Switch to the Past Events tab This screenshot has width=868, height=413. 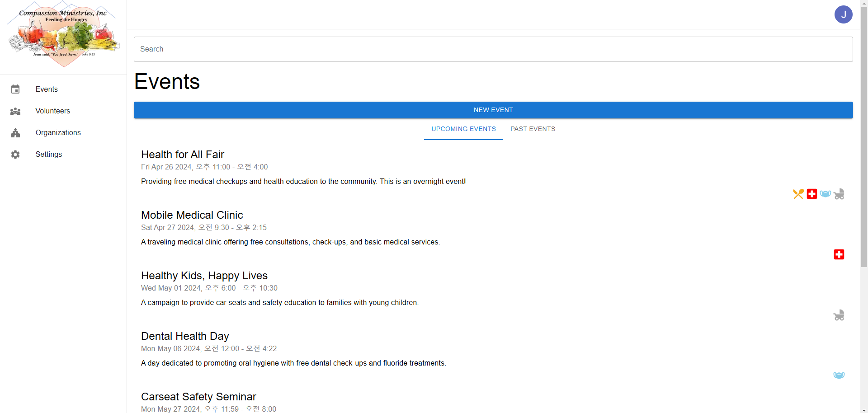coord(533,129)
